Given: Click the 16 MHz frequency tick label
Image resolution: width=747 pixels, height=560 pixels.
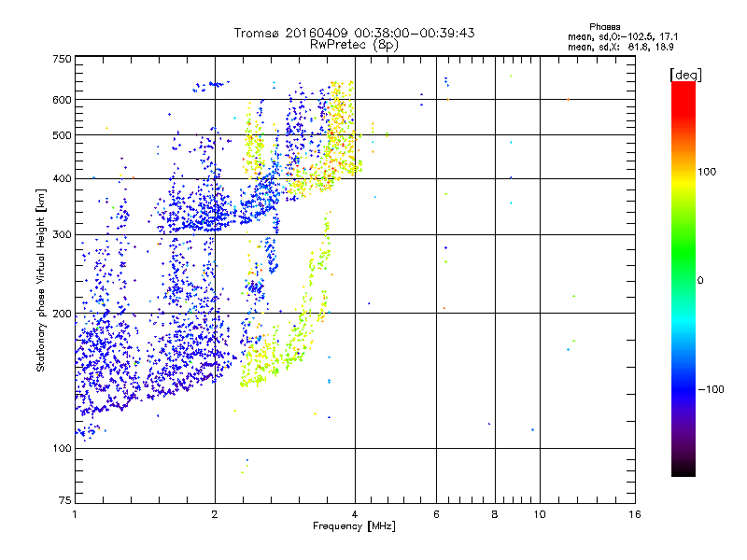Looking at the screenshot, I should (635, 514).
